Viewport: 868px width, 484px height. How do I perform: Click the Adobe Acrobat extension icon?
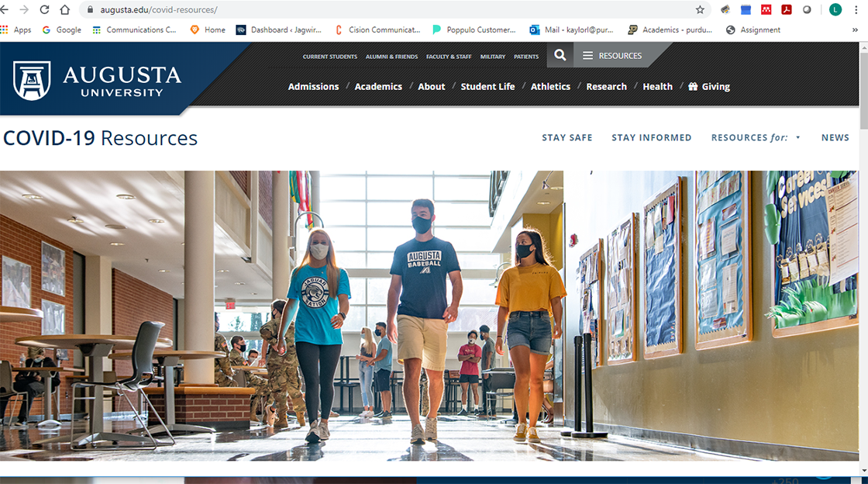pyautogui.click(x=786, y=10)
